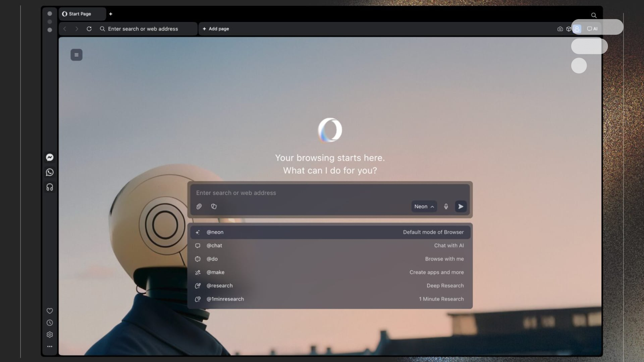Open the sidebar overflow menu with three dots
The image size is (644, 362).
coord(49,346)
